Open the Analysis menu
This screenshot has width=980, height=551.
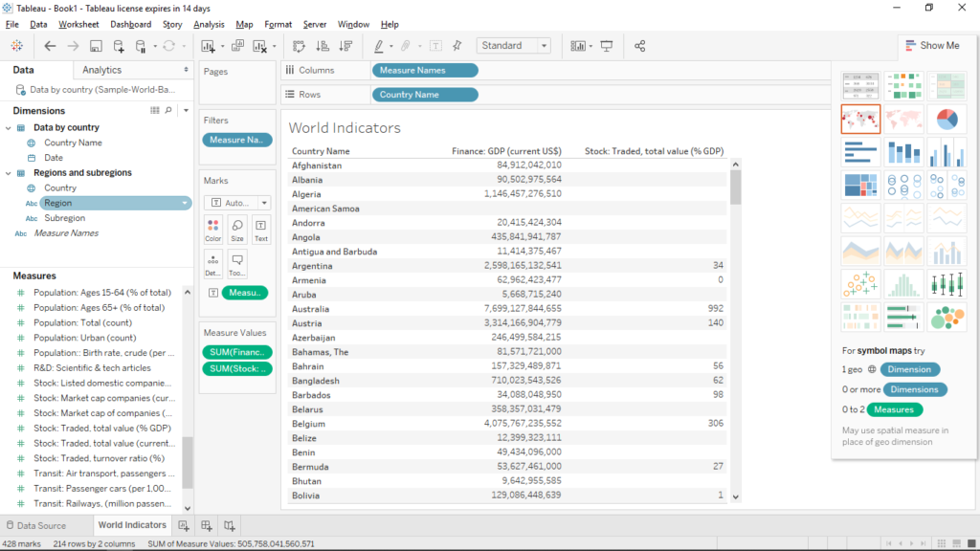coord(208,24)
